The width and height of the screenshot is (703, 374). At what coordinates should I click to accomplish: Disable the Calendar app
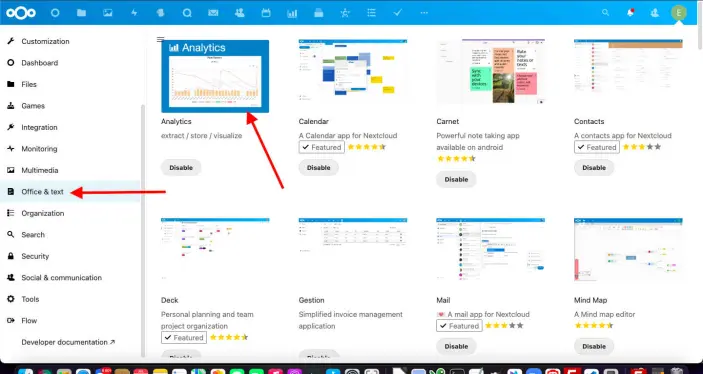pyautogui.click(x=319, y=168)
